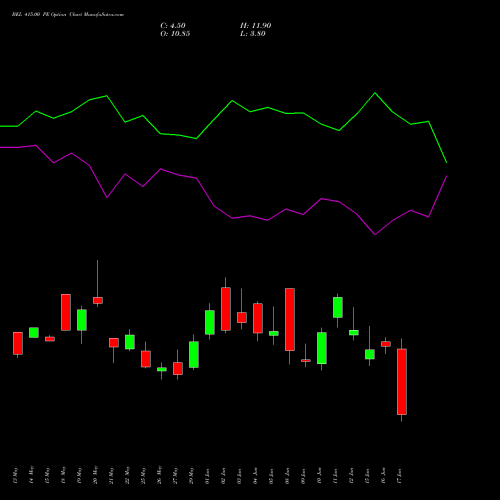Select the close value 'C: 4.50'
The image size is (500, 500).
point(173,26)
